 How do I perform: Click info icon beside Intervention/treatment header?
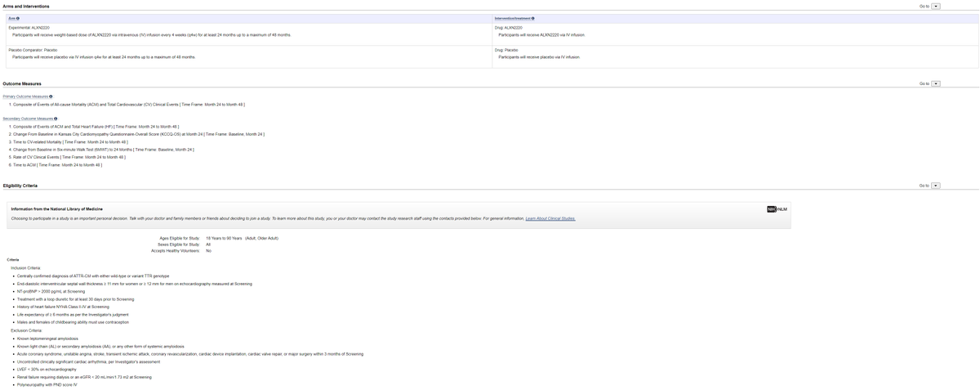pos(532,18)
